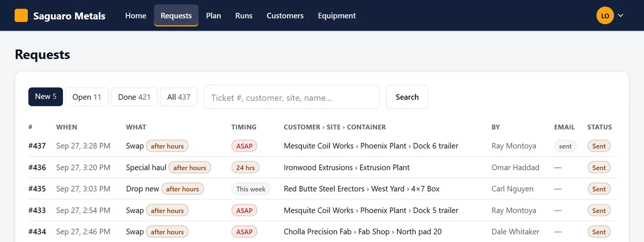The image size is (644, 242).
Task: Click Cholla Precision Fab North pad 20
Action: tap(363, 232)
